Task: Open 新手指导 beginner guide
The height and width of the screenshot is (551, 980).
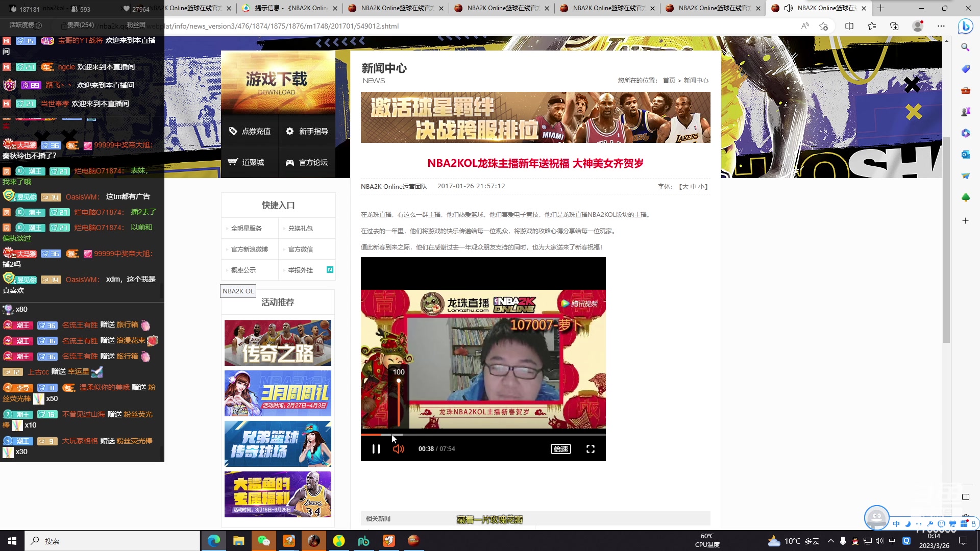Action: pyautogui.click(x=307, y=131)
